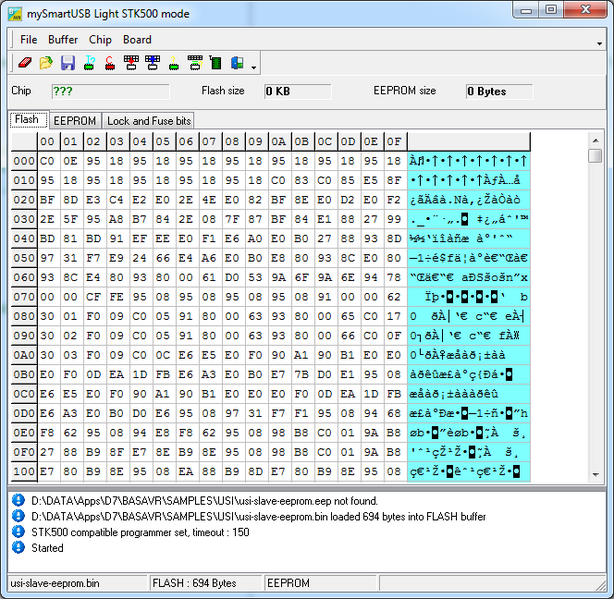Viewport: 614px width, 599px height.
Task: Write buffer to chip (red arrow icon)
Action: (x=131, y=63)
